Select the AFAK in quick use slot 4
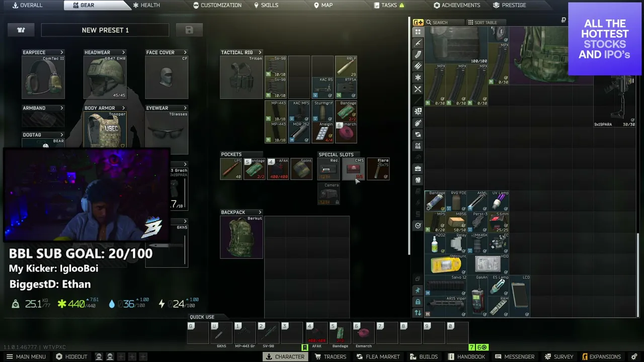This screenshot has width=644, height=362. coord(316,333)
